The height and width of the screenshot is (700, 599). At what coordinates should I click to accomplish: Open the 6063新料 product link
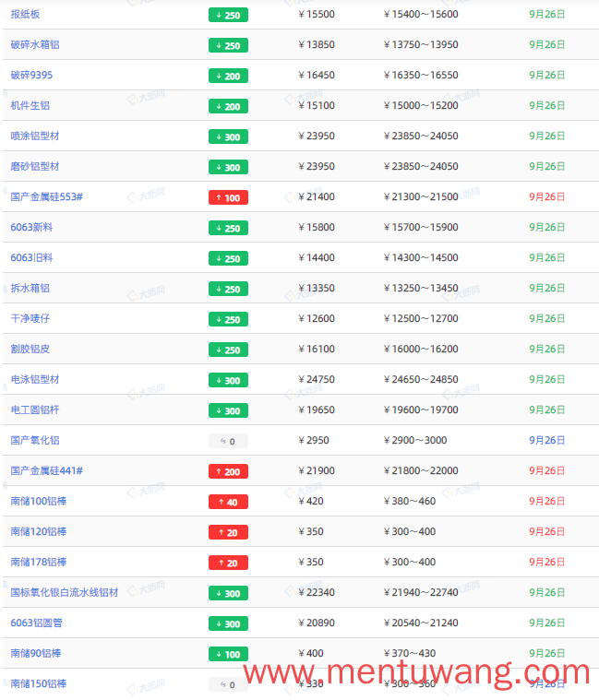31,227
